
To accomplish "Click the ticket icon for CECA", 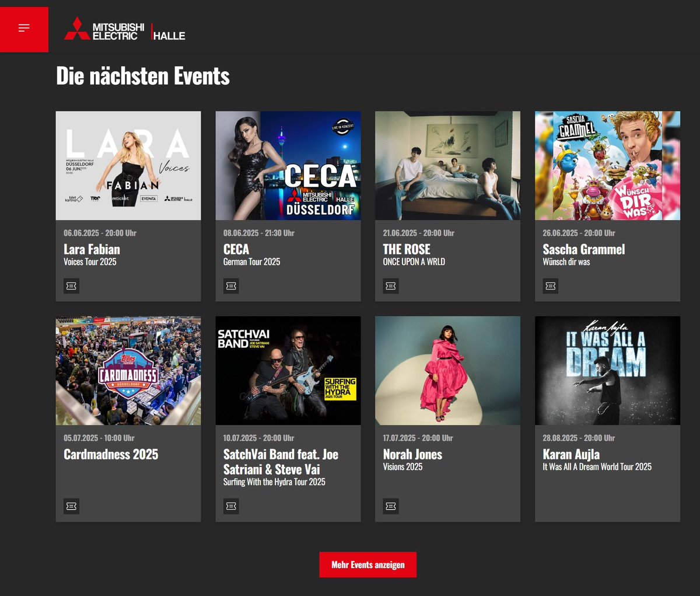I will pos(231,286).
